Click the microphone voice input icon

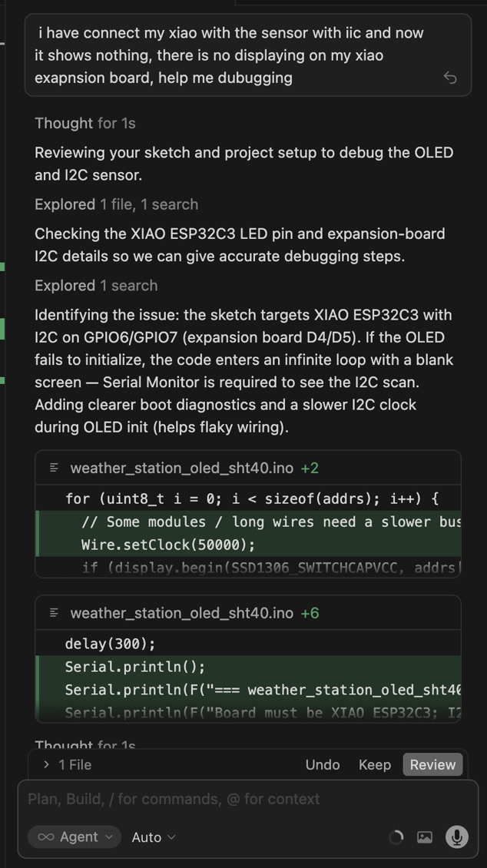[x=457, y=837]
